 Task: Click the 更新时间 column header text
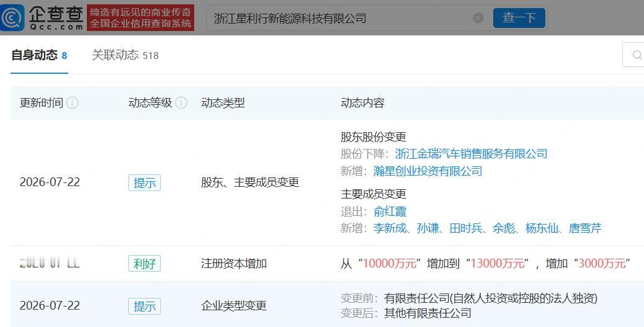(42, 103)
